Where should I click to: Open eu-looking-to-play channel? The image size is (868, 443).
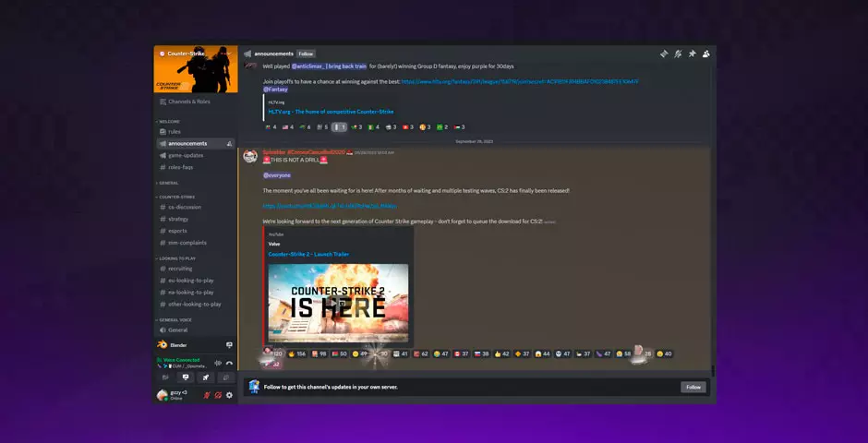pyautogui.click(x=196, y=281)
